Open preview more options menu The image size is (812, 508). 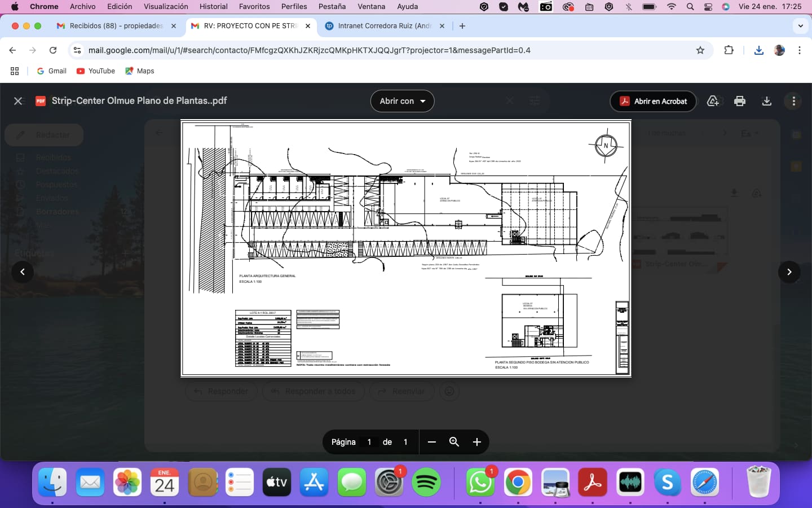point(794,101)
